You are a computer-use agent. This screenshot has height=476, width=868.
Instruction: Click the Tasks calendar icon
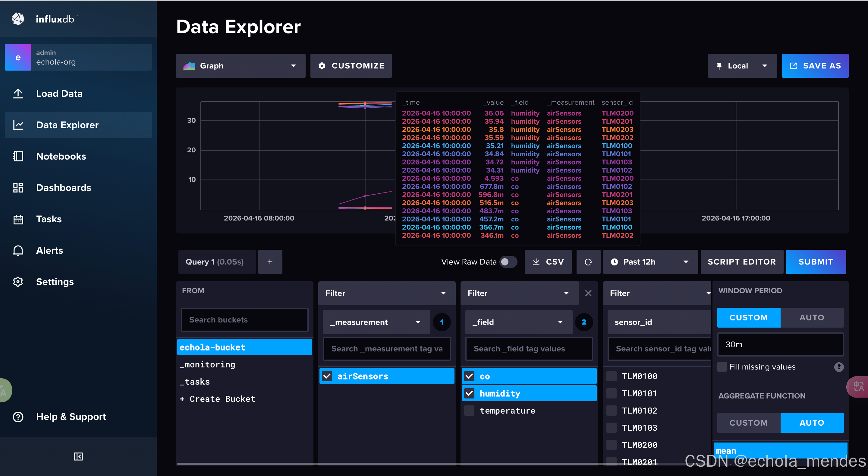(x=18, y=219)
